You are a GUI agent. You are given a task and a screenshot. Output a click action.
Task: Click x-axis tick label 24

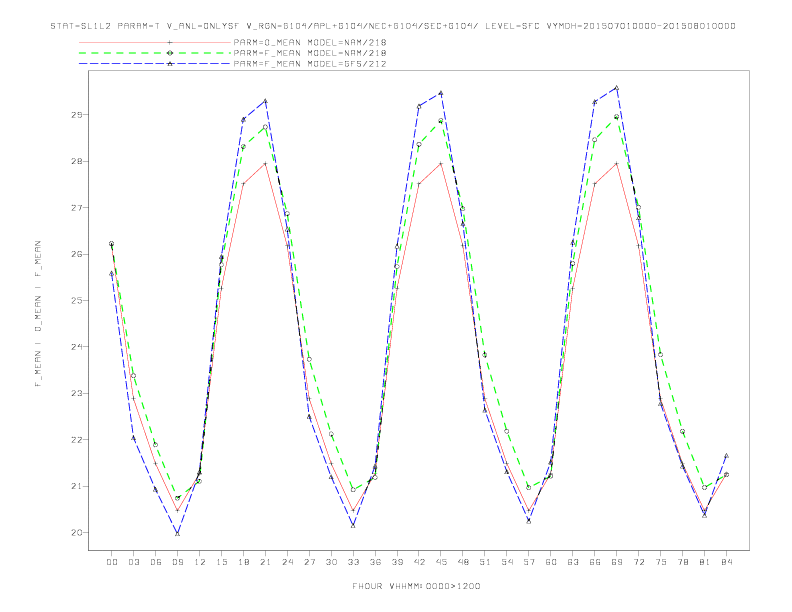[287, 562]
